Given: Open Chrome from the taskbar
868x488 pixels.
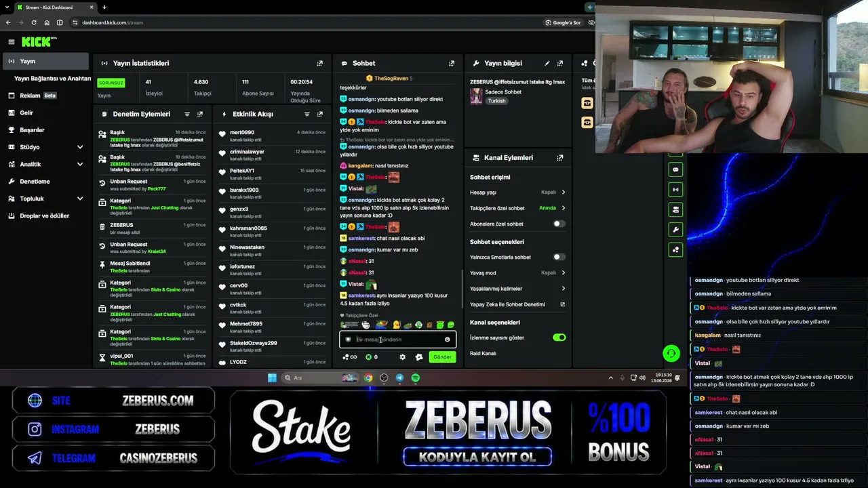Looking at the screenshot, I should 368,378.
